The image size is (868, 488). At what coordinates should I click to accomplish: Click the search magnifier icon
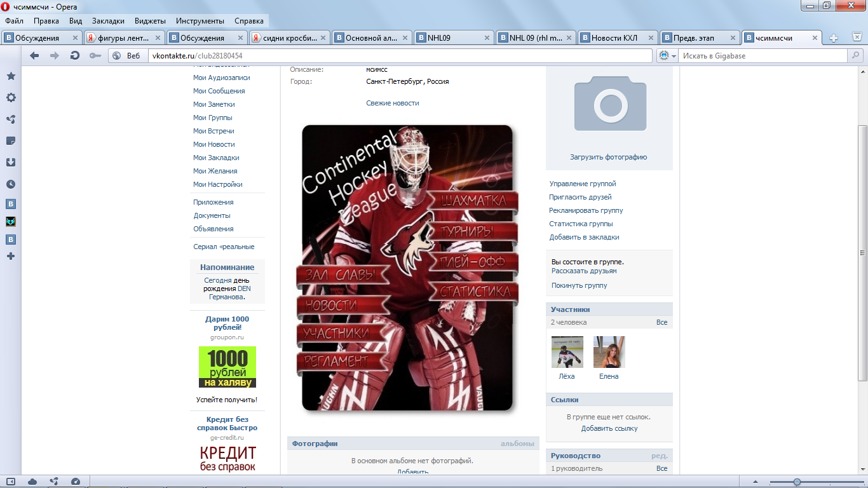click(x=856, y=56)
